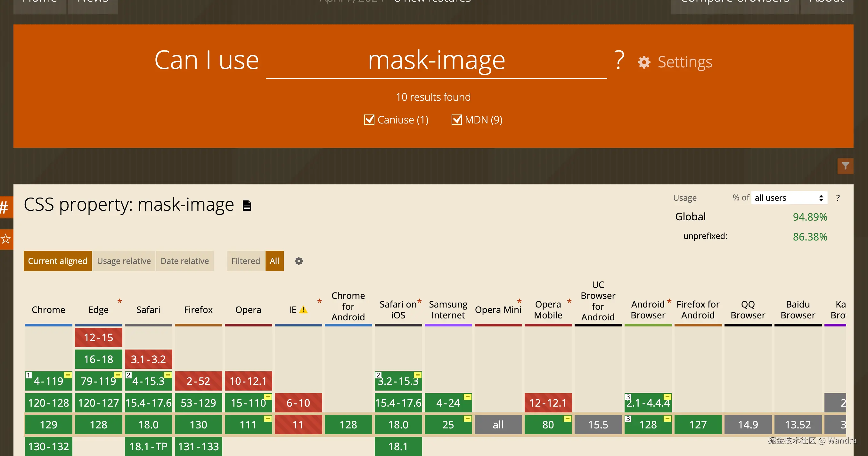Select the Date relative tab
868x456 pixels.
185,261
